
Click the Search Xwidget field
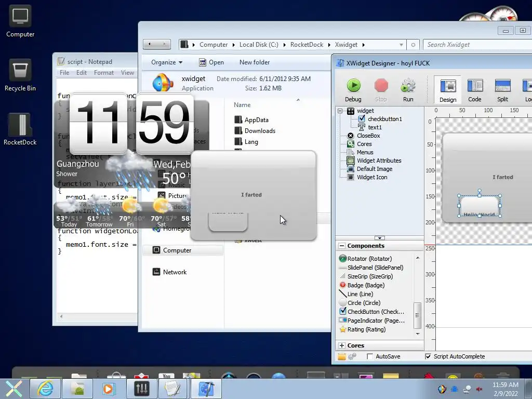pos(477,45)
